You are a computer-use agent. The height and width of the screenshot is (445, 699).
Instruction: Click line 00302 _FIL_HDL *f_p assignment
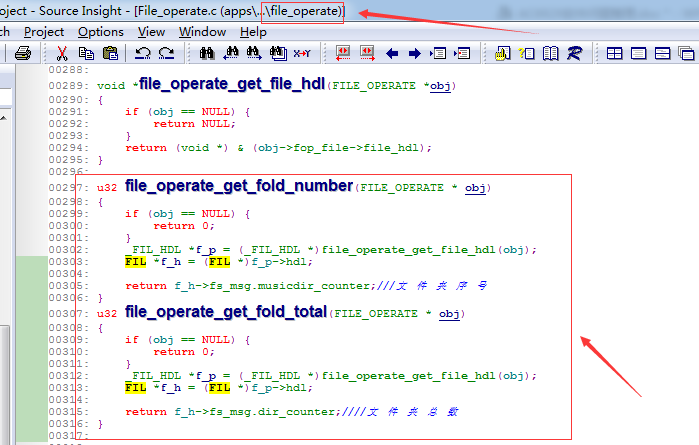tap(331, 250)
